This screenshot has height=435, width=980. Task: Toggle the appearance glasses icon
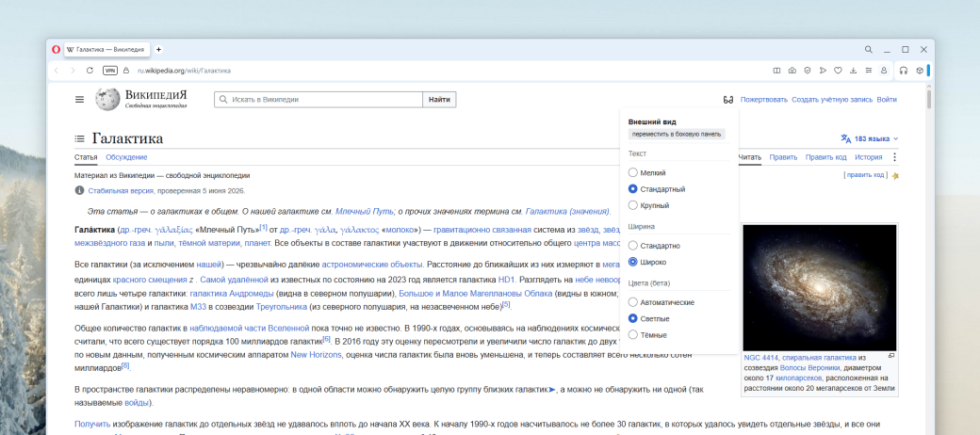tap(728, 100)
